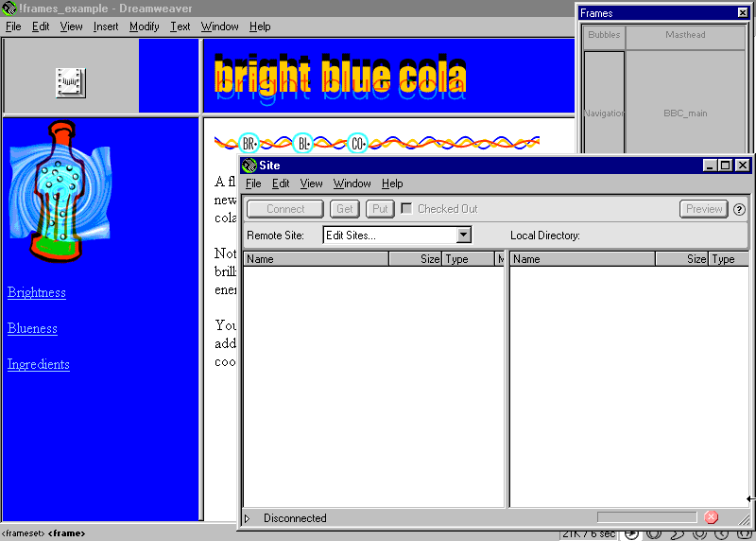756x541 pixels.
Task: Minimize the Site window
Action: click(709, 166)
